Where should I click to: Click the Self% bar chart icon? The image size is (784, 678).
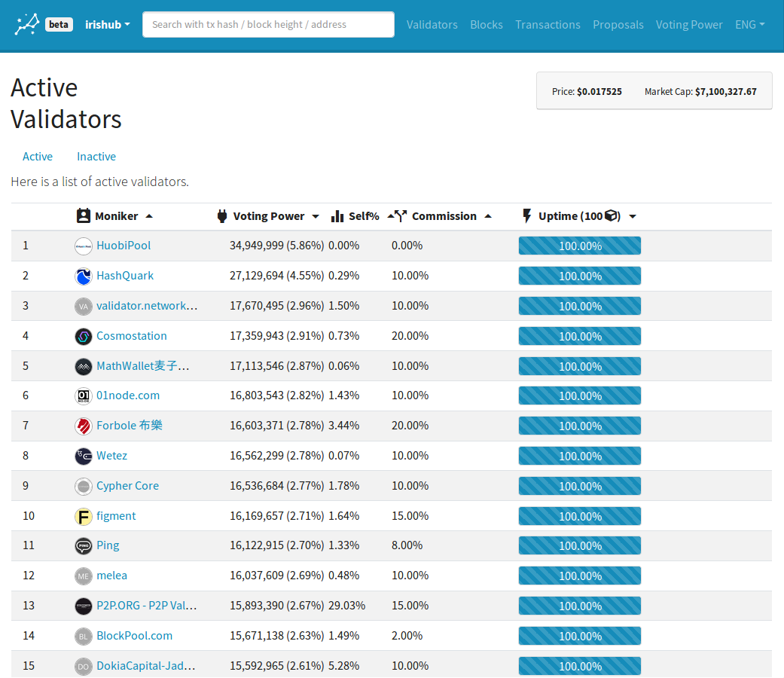(x=337, y=216)
